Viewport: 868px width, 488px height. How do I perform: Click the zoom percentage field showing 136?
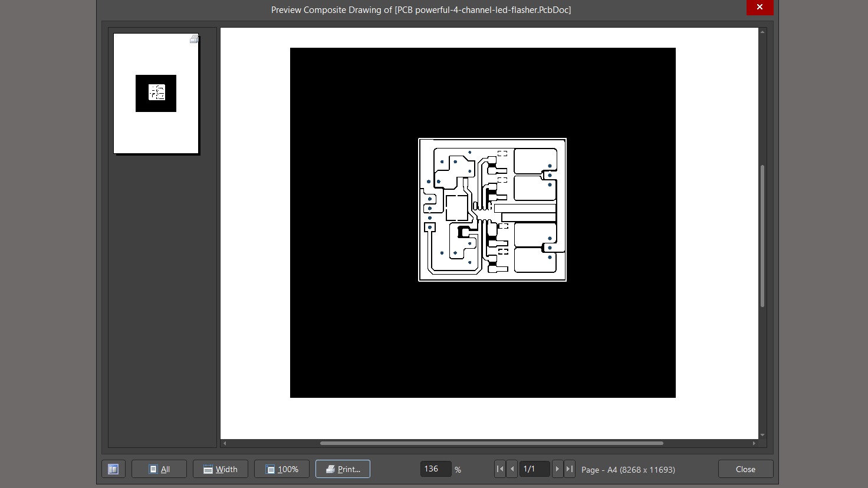coord(435,469)
